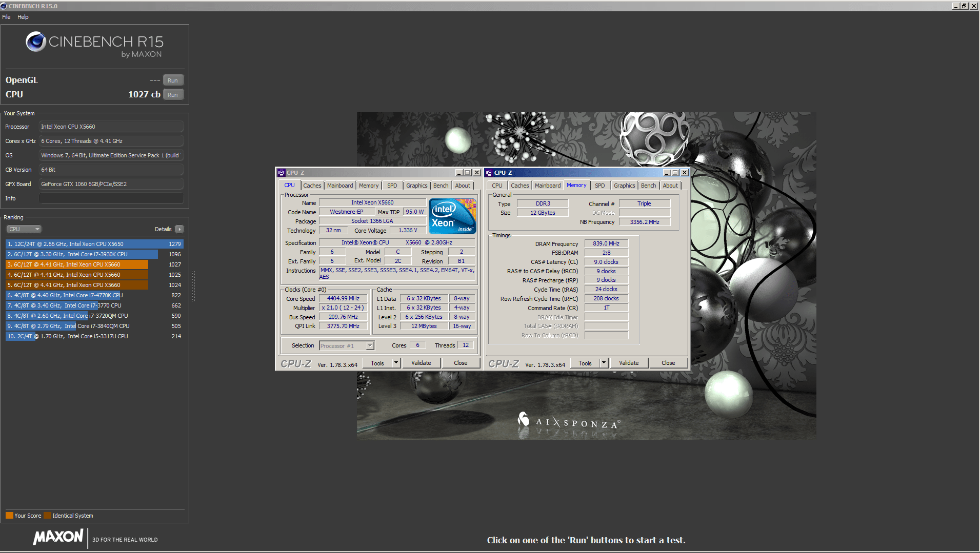980x553 pixels.
Task: Run the CPU benchmark
Action: pyautogui.click(x=173, y=94)
